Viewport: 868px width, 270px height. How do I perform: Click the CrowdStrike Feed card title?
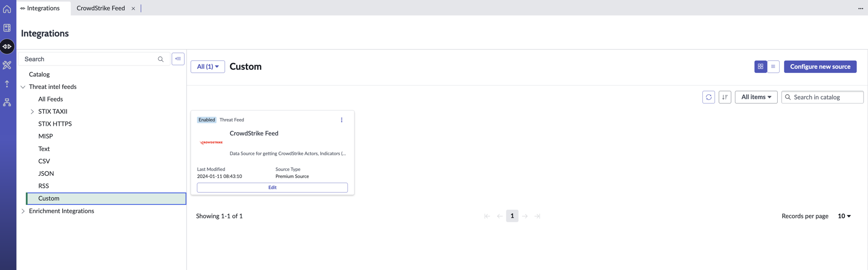click(x=254, y=133)
